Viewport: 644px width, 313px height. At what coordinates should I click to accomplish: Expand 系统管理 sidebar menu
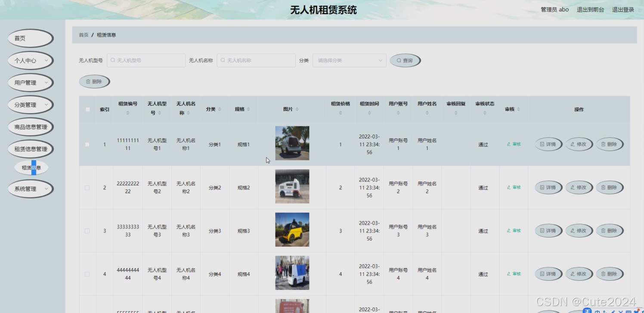tap(31, 189)
